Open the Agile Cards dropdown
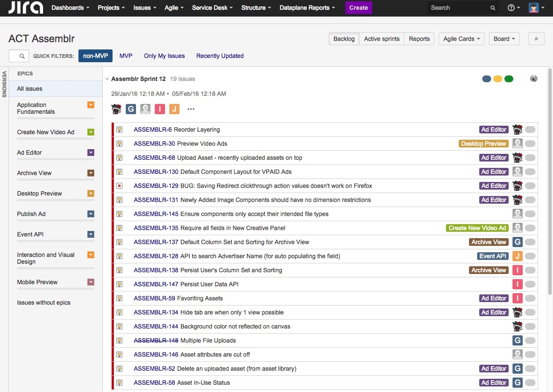The height and width of the screenshot is (392, 553). tap(461, 39)
